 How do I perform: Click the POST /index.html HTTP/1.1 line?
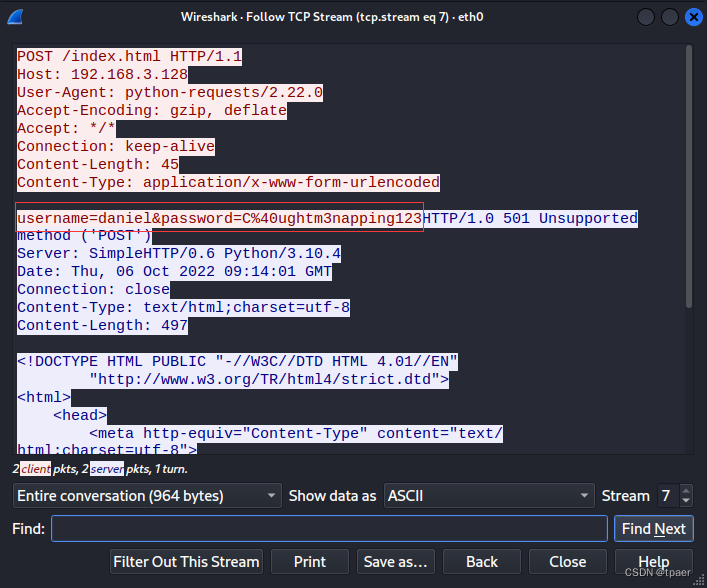(129, 57)
